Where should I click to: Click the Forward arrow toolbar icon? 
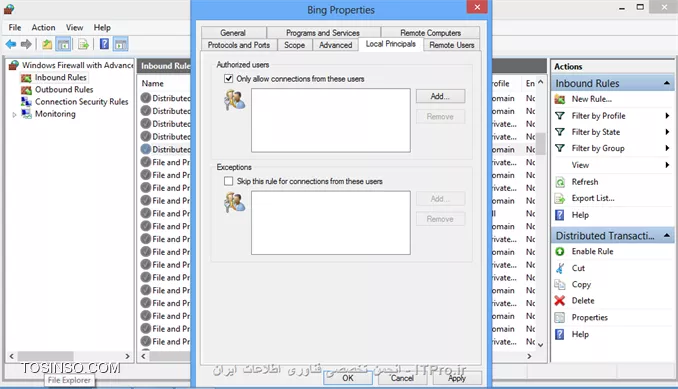(x=26, y=44)
